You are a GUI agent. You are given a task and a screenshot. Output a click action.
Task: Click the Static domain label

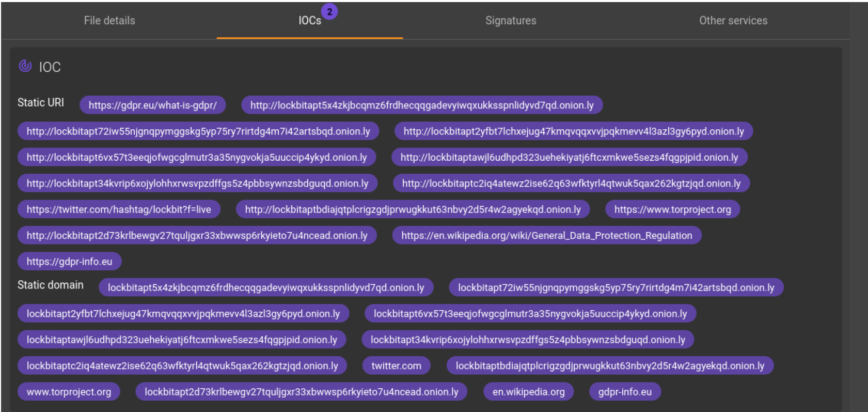(51, 285)
